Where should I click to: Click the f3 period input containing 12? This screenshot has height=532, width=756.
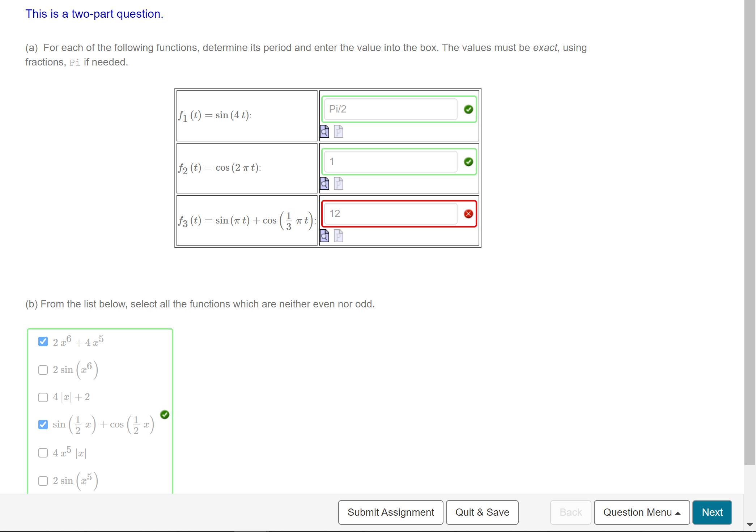tap(390, 214)
